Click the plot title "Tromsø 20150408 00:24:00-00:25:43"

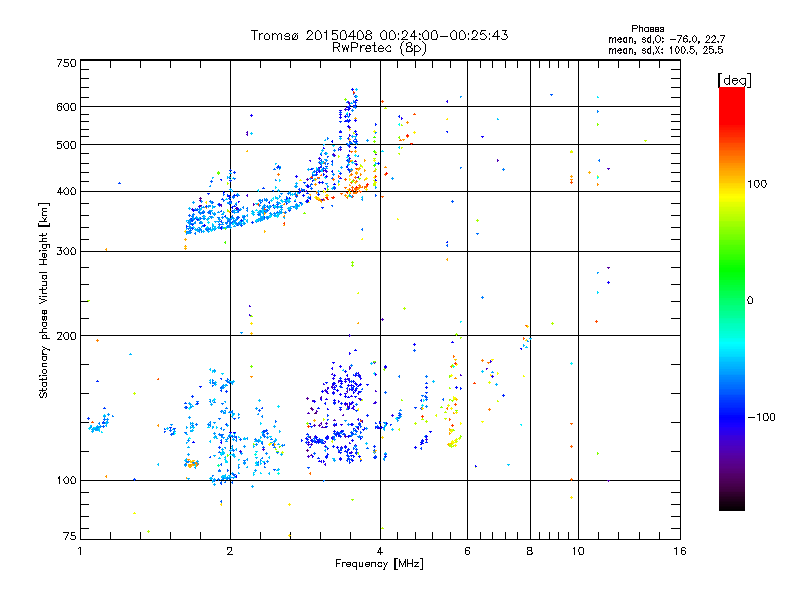[x=379, y=35]
